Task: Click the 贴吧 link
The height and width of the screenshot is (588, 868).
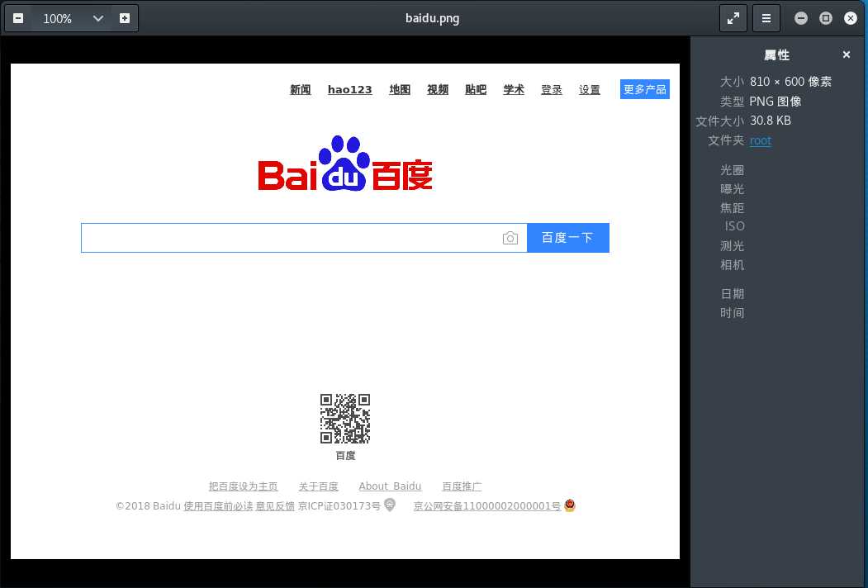Action: (x=476, y=90)
